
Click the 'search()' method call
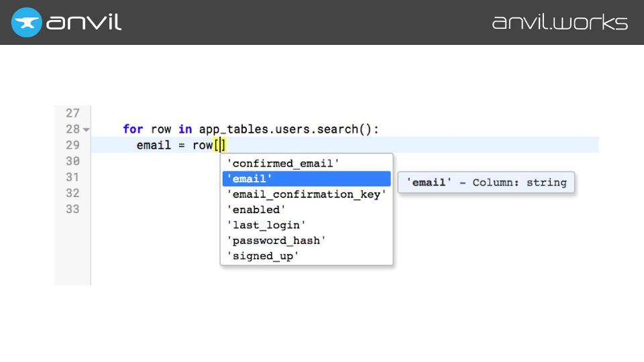(x=350, y=129)
